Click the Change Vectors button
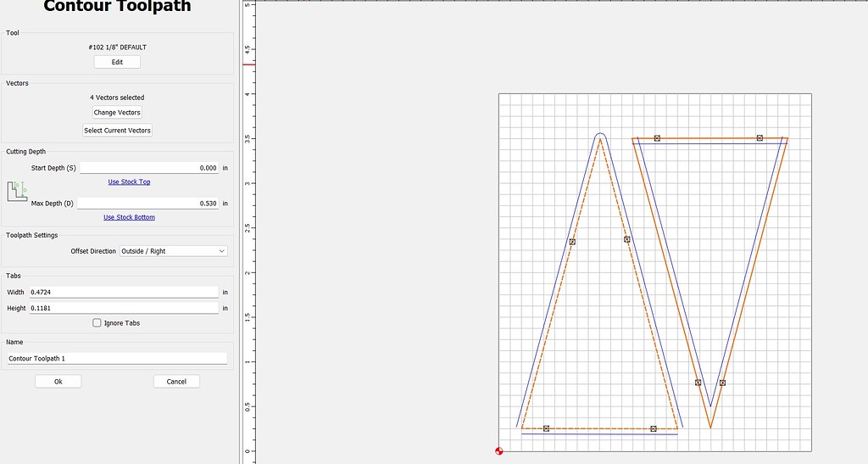Screen dimensions: 868x464 click(x=117, y=113)
